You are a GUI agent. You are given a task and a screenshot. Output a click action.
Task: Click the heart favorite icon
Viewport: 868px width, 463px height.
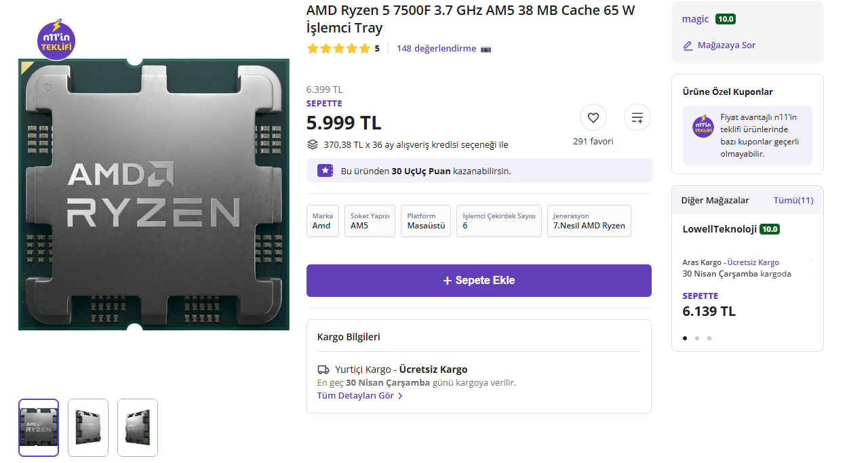pyautogui.click(x=593, y=118)
